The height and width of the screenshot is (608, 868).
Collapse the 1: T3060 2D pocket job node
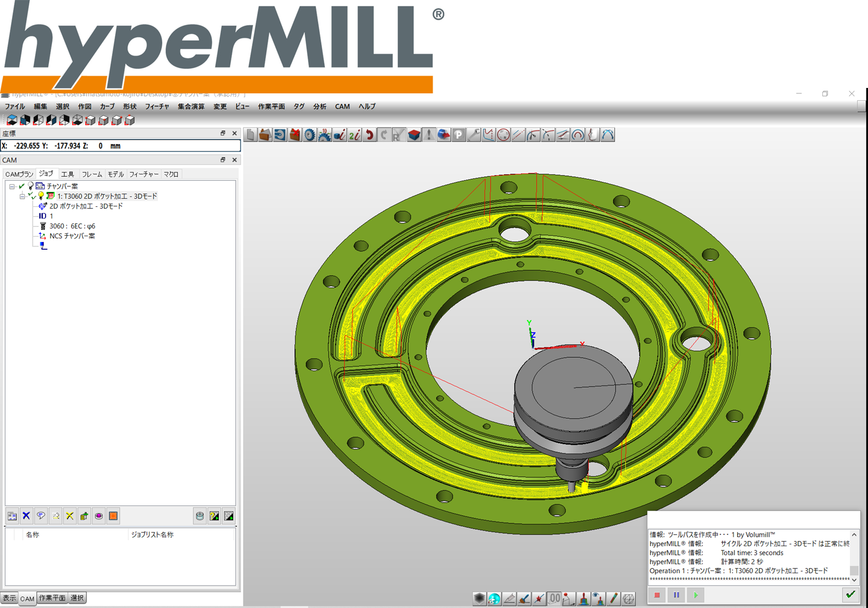click(22, 196)
